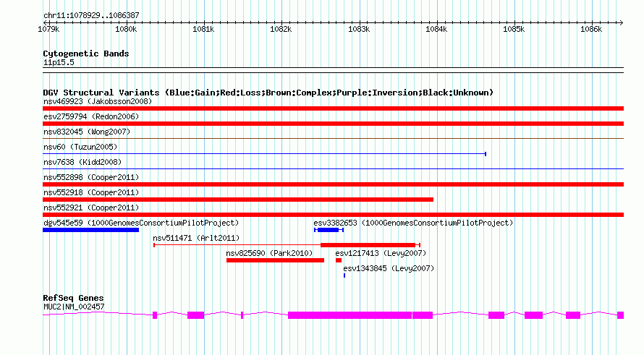Open the nsv552918 (Cooper2011) label
This screenshot has height=355, width=644.
coord(91,192)
